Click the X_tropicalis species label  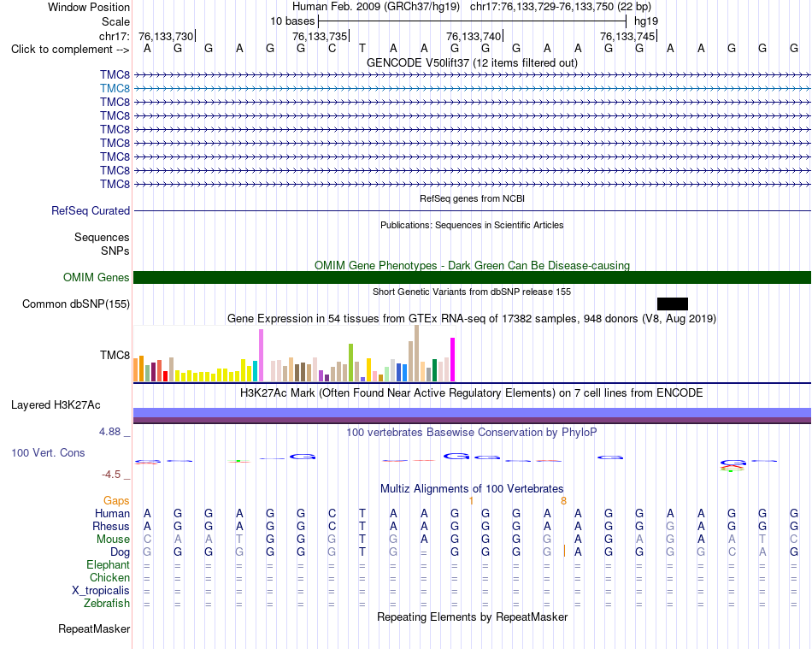coord(101,591)
